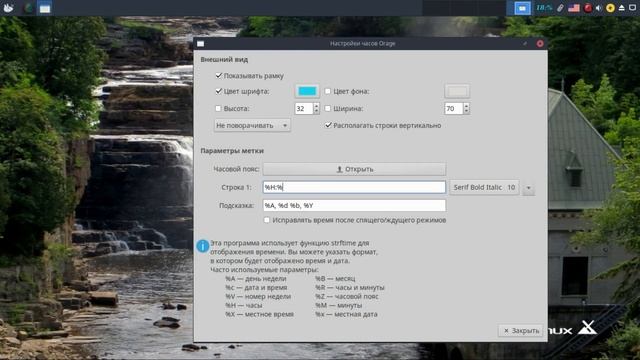Viewport: 640px width, 360px height.
Task: Toggle the 'Показывать рамку' checkbox
Action: point(219,76)
